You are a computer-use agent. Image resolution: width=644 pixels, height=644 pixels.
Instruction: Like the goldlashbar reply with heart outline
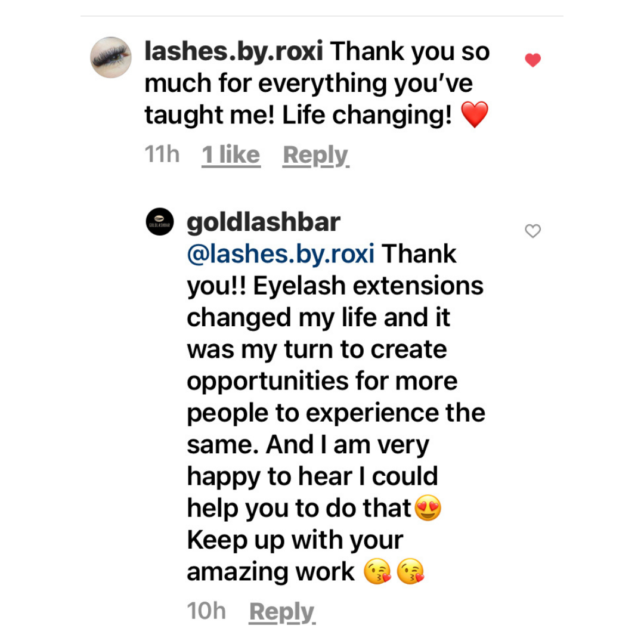[532, 231]
